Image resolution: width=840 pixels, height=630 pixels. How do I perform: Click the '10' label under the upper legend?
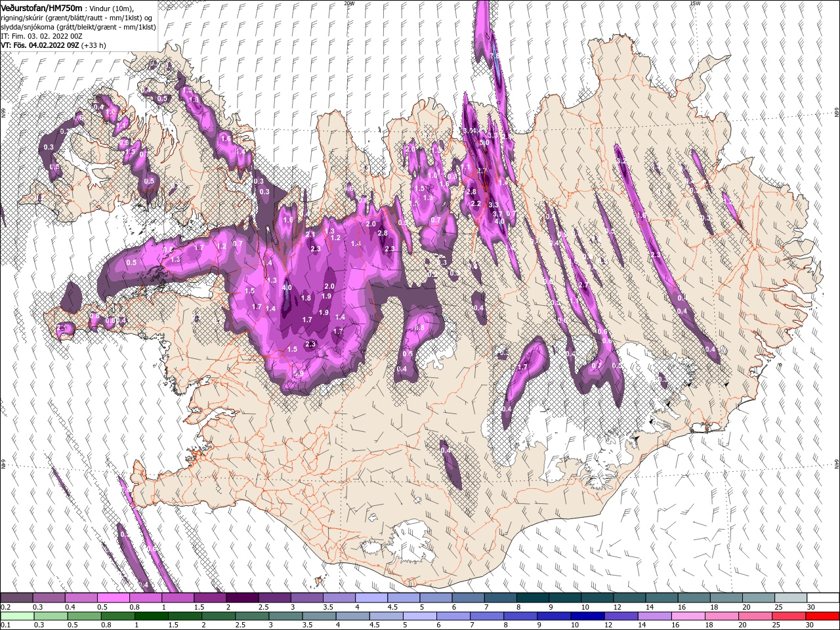tap(585, 607)
